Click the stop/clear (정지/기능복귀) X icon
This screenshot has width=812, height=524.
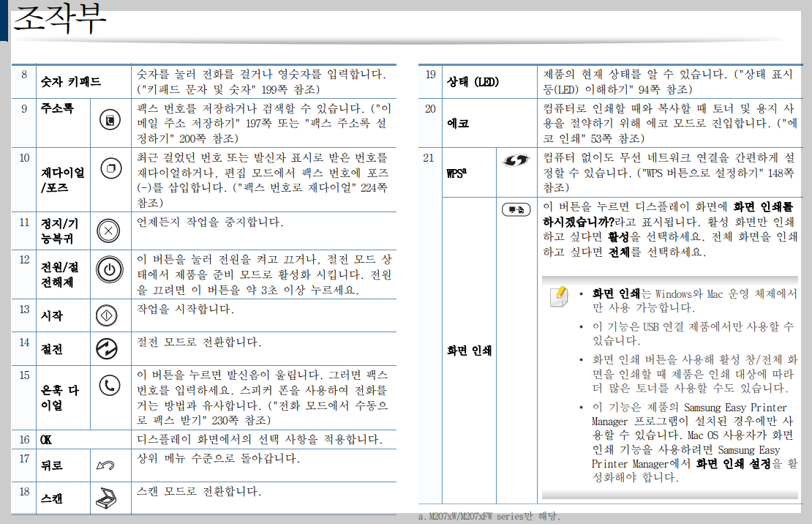tap(108, 231)
